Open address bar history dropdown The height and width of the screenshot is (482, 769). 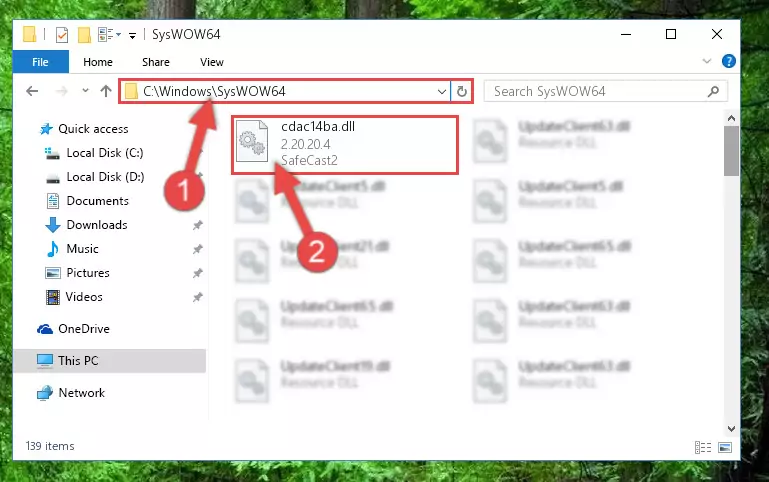click(441, 92)
